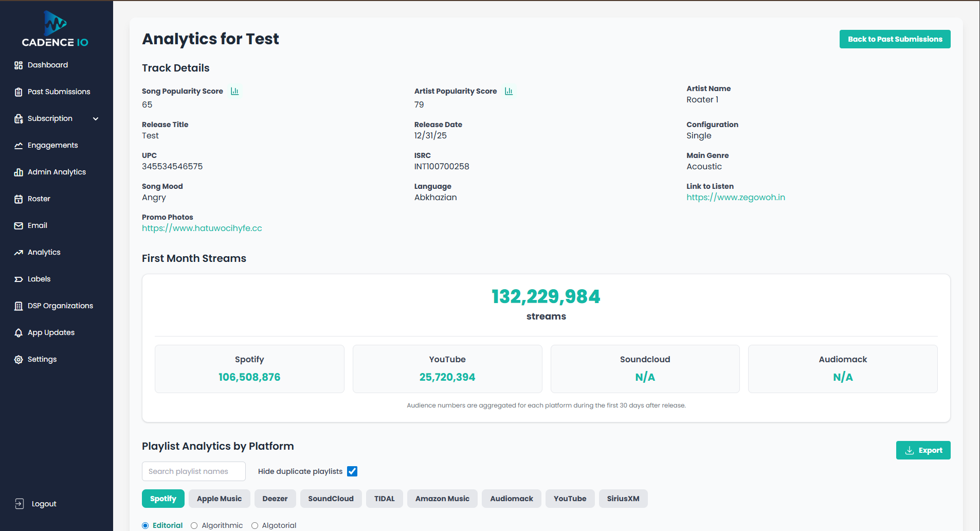Image resolution: width=980 pixels, height=531 pixels.
Task: Uncheck Hide duplicate playlists checkbox
Action: (x=352, y=471)
